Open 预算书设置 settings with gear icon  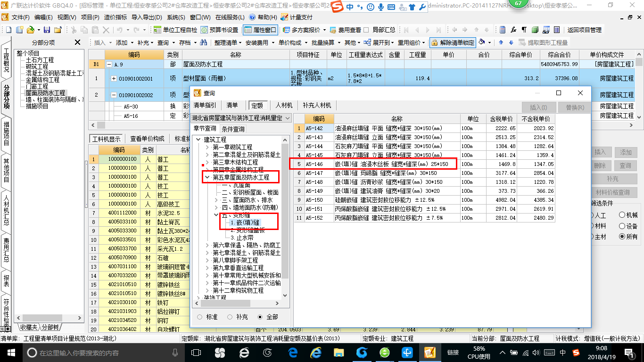pyautogui.click(x=219, y=30)
